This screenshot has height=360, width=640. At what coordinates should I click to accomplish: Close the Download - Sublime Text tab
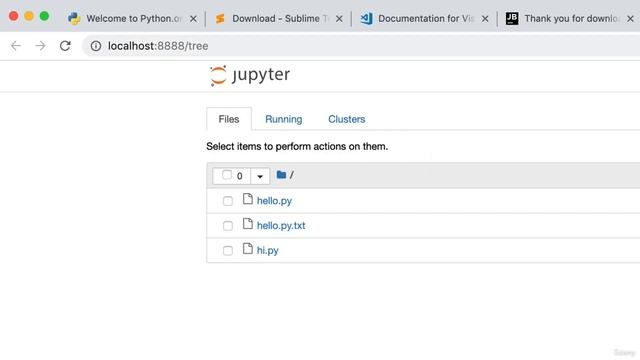[339, 19]
